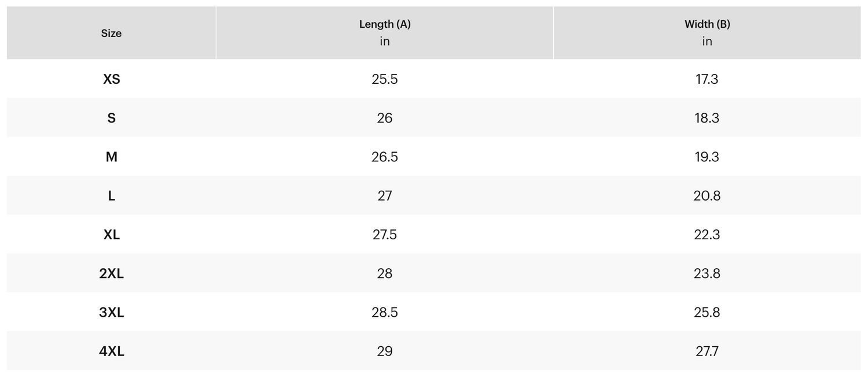Select the XL size row label
Image resolution: width=868 pixels, height=378 pixels.
[112, 235]
